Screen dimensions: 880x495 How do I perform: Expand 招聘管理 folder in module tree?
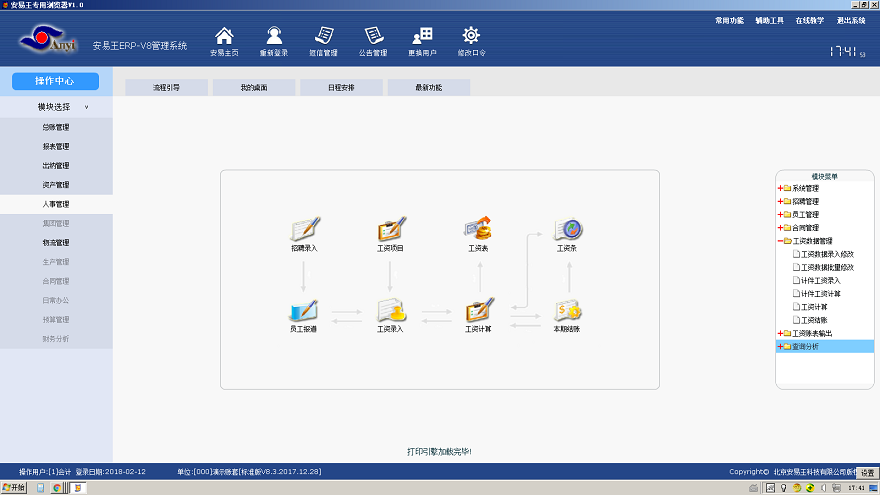point(780,201)
